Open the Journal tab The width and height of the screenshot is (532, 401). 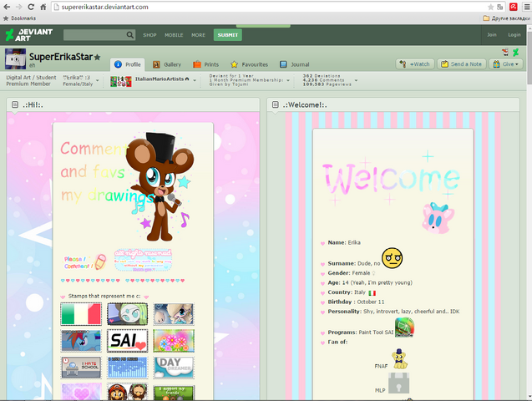click(x=295, y=64)
